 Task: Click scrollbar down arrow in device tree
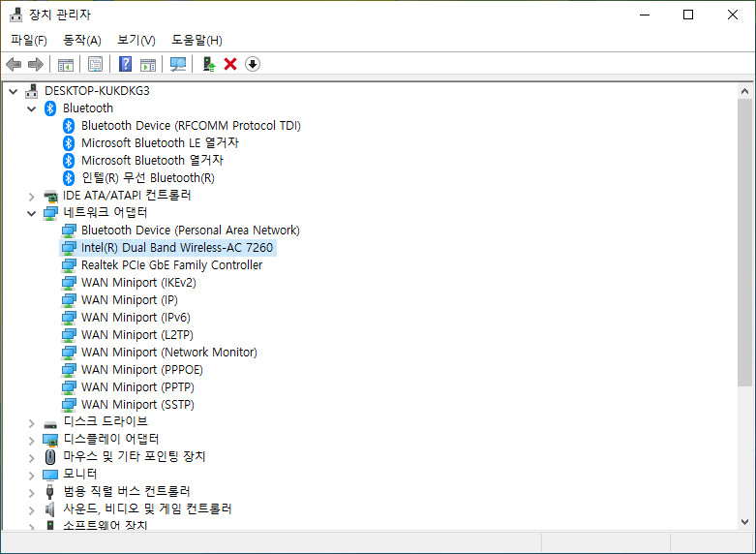(744, 522)
